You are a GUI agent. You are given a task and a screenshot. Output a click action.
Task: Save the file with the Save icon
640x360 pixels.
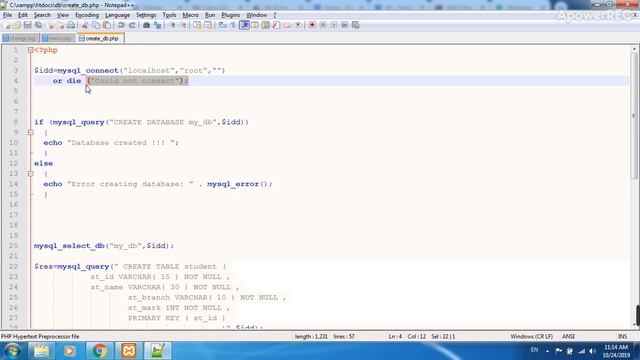(x=28, y=25)
